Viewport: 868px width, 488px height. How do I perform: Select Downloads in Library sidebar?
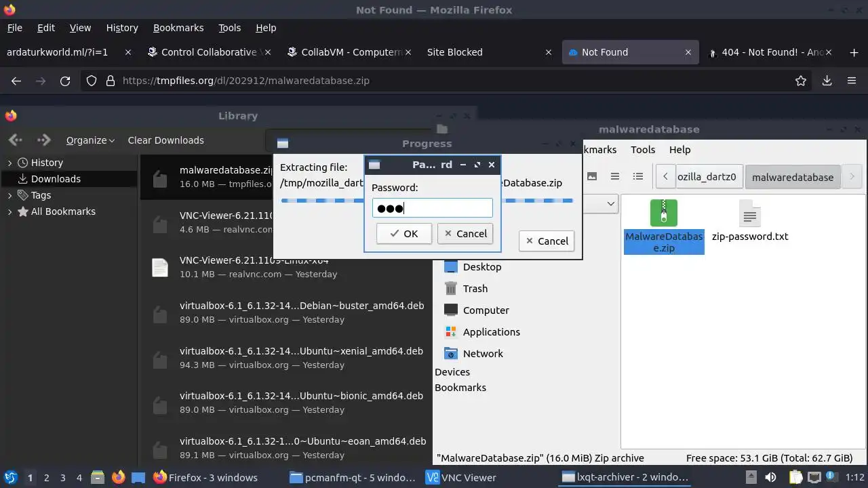[56, 179]
